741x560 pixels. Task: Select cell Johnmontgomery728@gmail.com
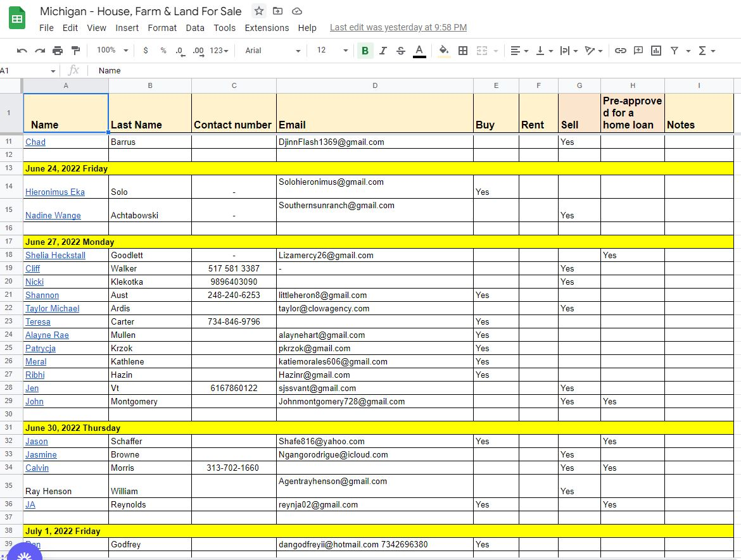point(375,401)
